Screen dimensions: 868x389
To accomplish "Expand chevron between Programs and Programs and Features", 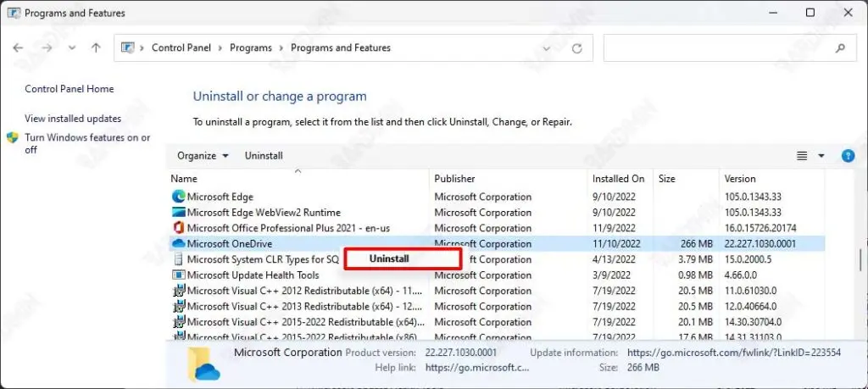I will coord(281,48).
